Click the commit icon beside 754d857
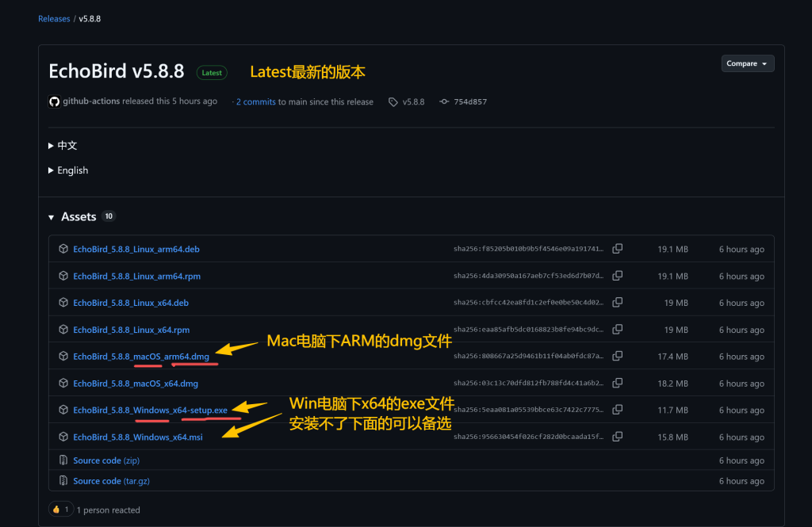The width and height of the screenshot is (812, 527). 444,101
